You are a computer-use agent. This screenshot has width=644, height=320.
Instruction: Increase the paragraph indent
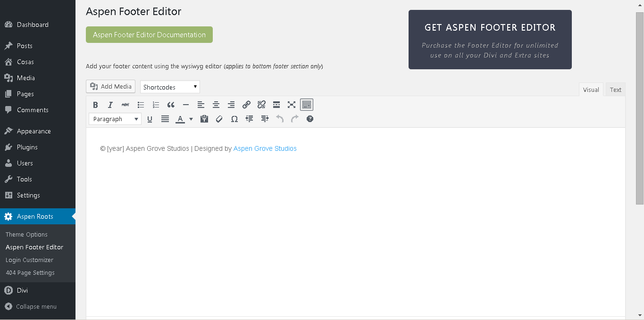click(265, 119)
